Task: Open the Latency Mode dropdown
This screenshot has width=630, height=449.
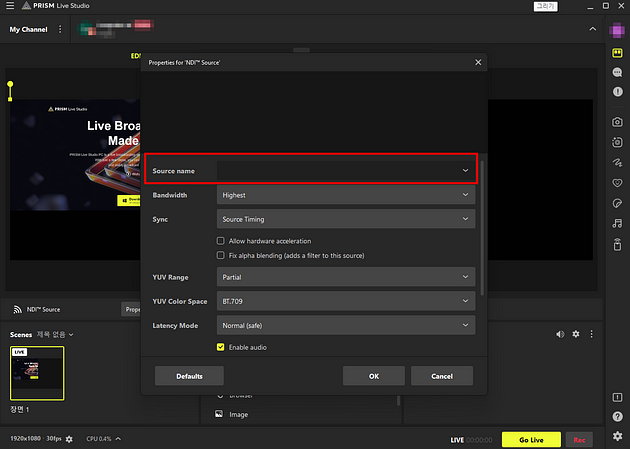Action: pos(345,326)
